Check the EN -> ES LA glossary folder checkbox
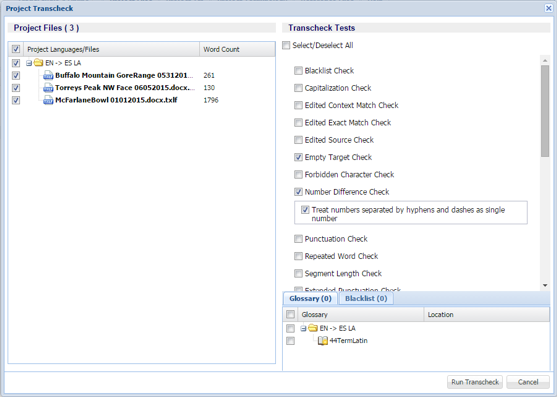Viewport: 557px width, 397px height. [291, 328]
